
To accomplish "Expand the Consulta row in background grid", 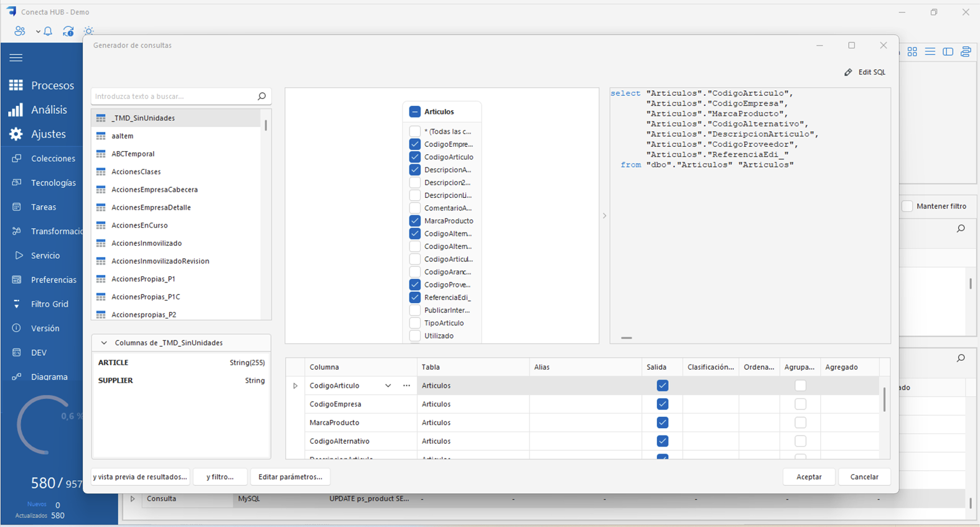I will [x=132, y=499].
